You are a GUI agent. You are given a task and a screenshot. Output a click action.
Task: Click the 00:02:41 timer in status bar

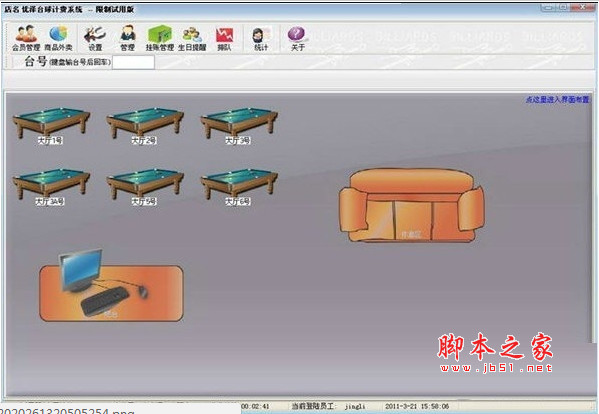(255, 406)
